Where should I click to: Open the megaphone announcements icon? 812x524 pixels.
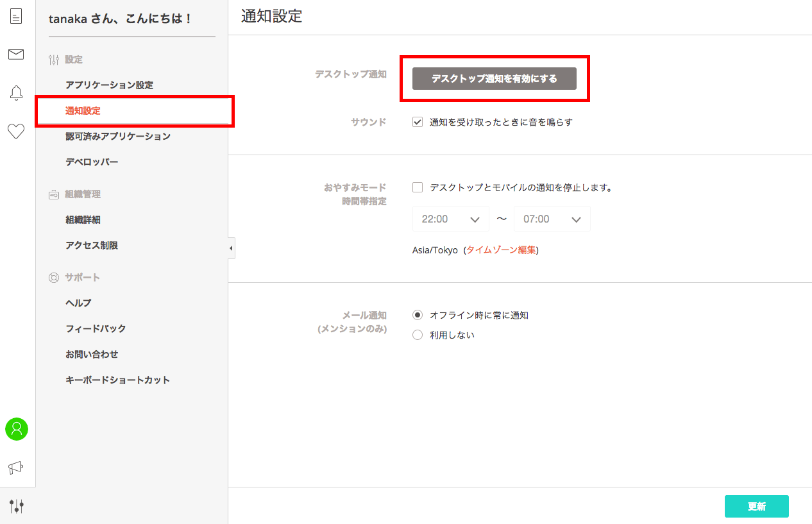[16, 468]
